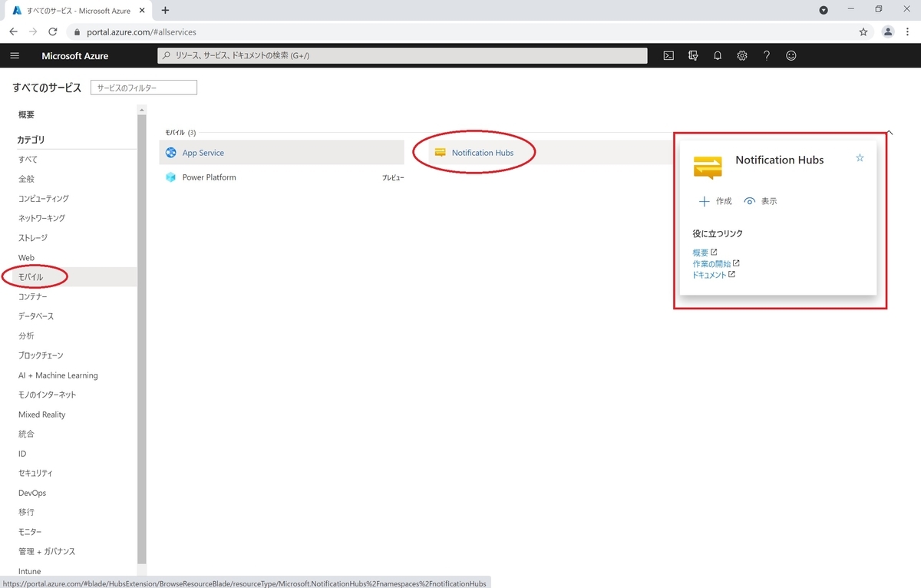
Task: Open the Azure portal hamburger menu
Action: 15,56
